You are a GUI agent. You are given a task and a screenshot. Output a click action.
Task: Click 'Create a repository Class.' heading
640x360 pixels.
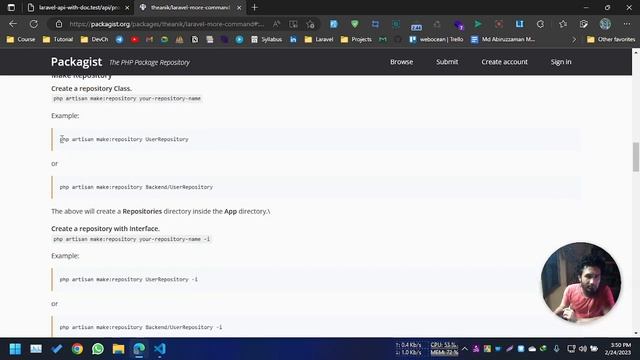91,88
